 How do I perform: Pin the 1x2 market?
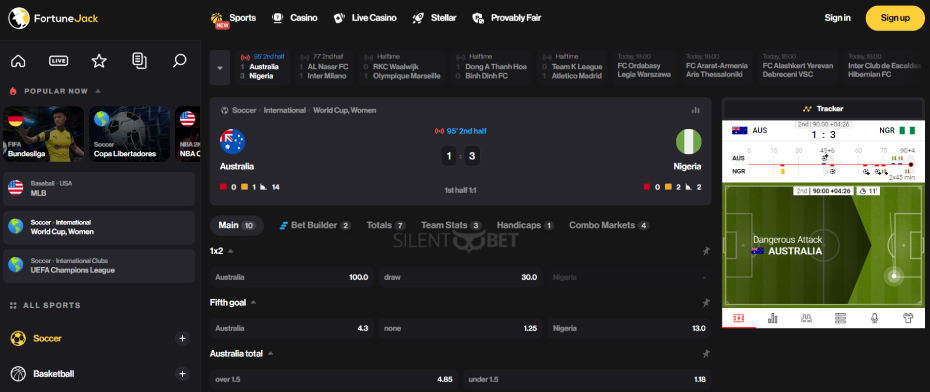click(706, 251)
